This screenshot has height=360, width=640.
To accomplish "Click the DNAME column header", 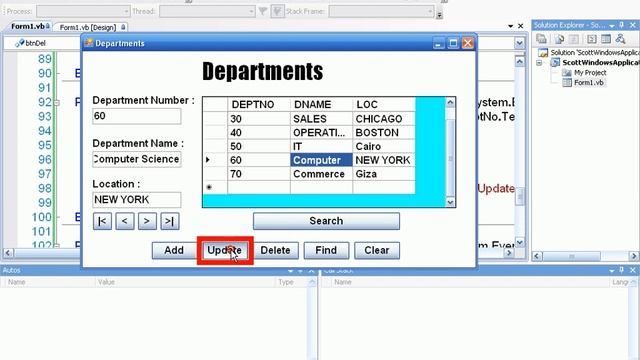I will (321, 104).
